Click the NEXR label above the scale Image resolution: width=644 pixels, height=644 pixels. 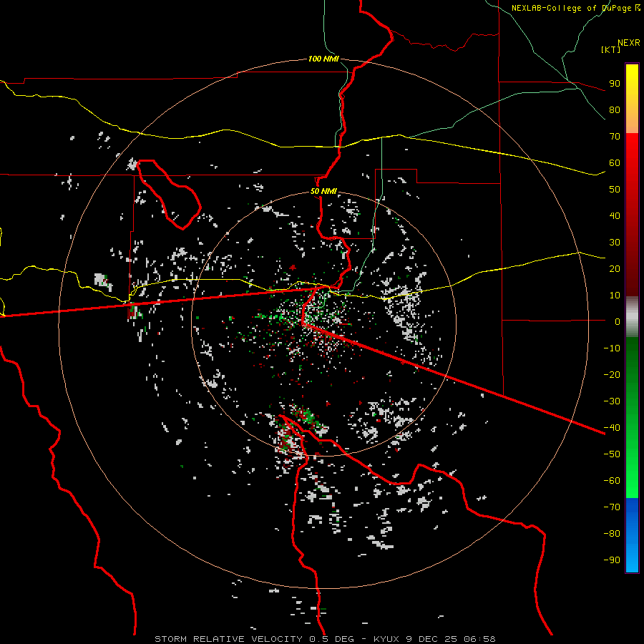(x=629, y=43)
